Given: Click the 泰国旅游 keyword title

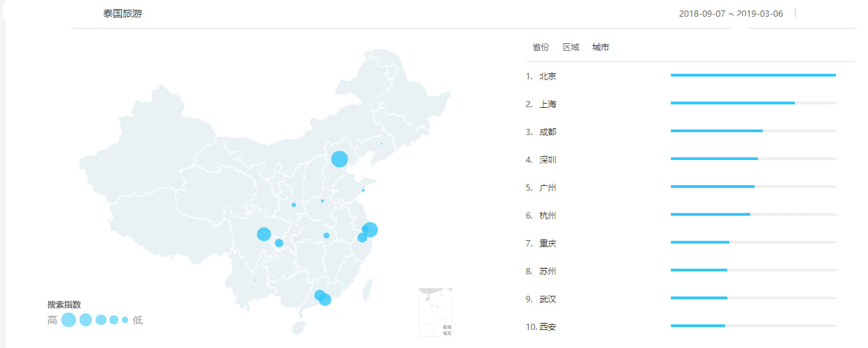Looking at the screenshot, I should pyautogui.click(x=122, y=14).
